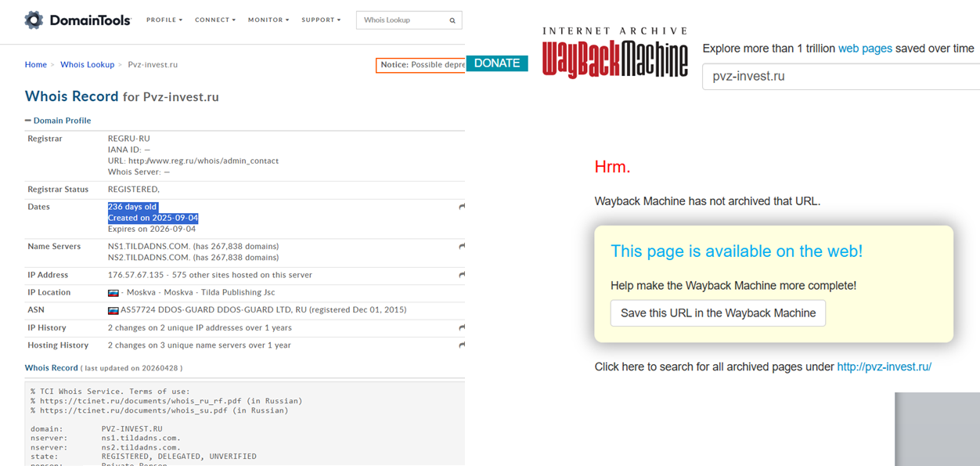Open the SUPPORT dropdown menu
This screenshot has width=980, height=466.
click(x=321, y=20)
